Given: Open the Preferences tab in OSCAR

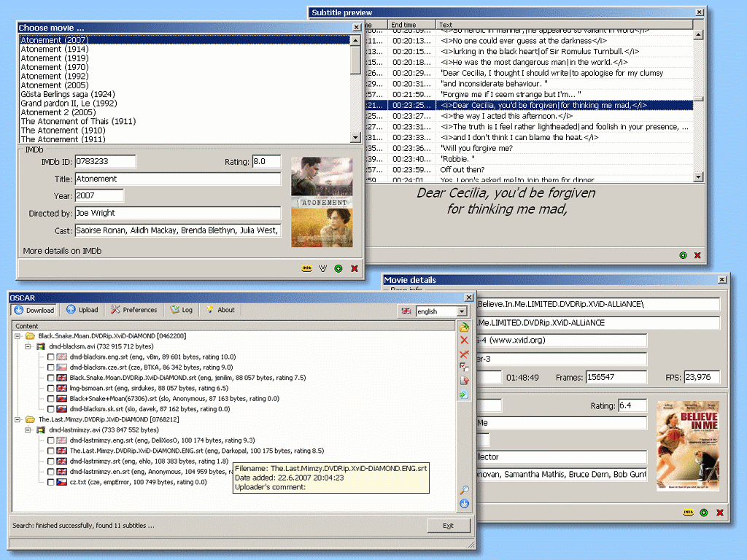Looking at the screenshot, I should [134, 309].
